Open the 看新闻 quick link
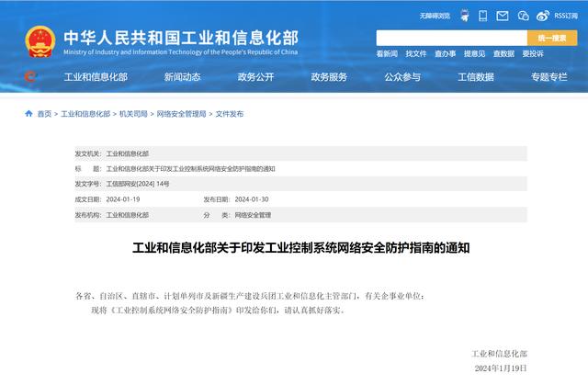 pyautogui.click(x=387, y=53)
